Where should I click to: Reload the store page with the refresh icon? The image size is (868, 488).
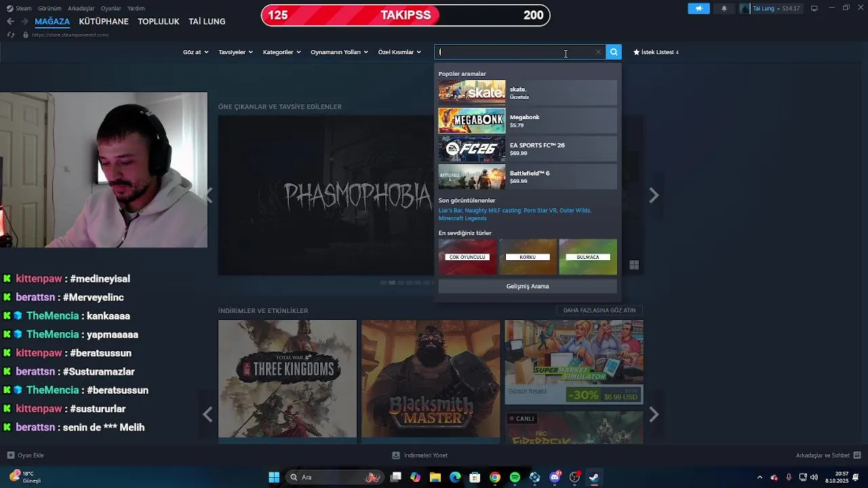click(x=11, y=35)
